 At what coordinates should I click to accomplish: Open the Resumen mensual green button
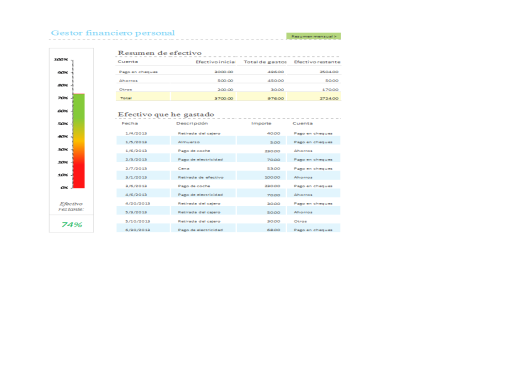pos(313,36)
